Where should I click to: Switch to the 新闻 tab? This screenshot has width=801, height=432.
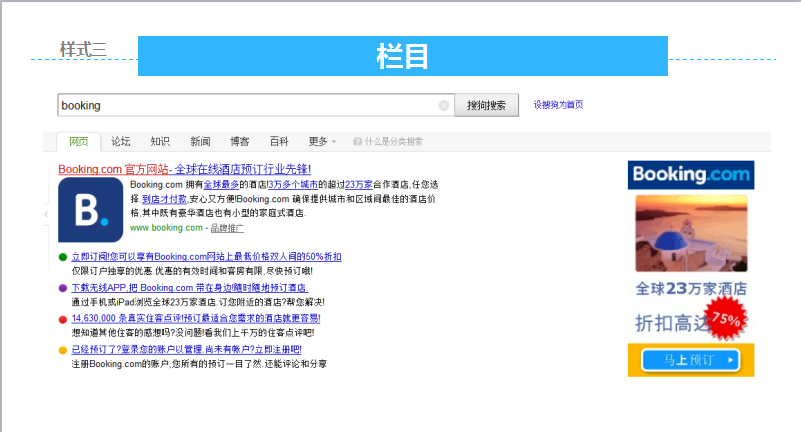200,142
